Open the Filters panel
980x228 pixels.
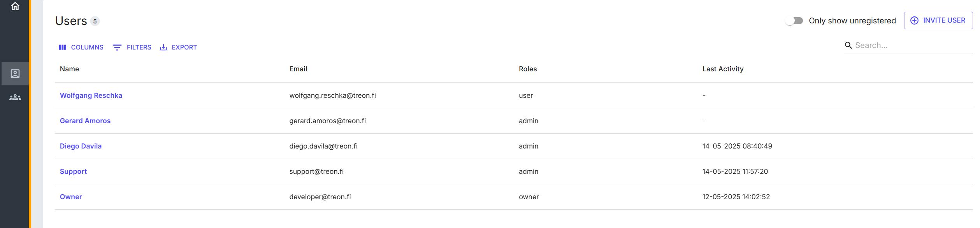[132, 47]
